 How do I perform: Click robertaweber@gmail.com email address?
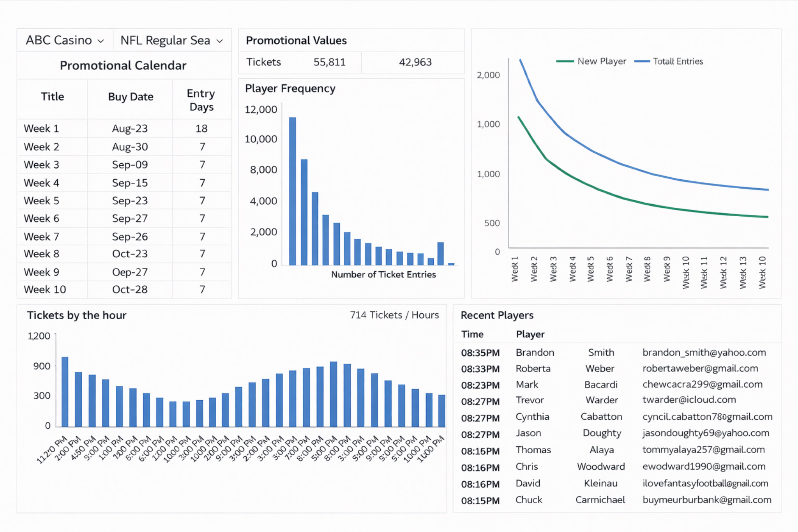click(700, 368)
